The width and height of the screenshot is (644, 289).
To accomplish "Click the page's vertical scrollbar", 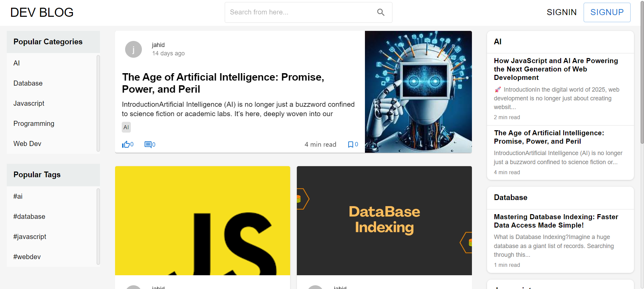I will (x=642, y=74).
